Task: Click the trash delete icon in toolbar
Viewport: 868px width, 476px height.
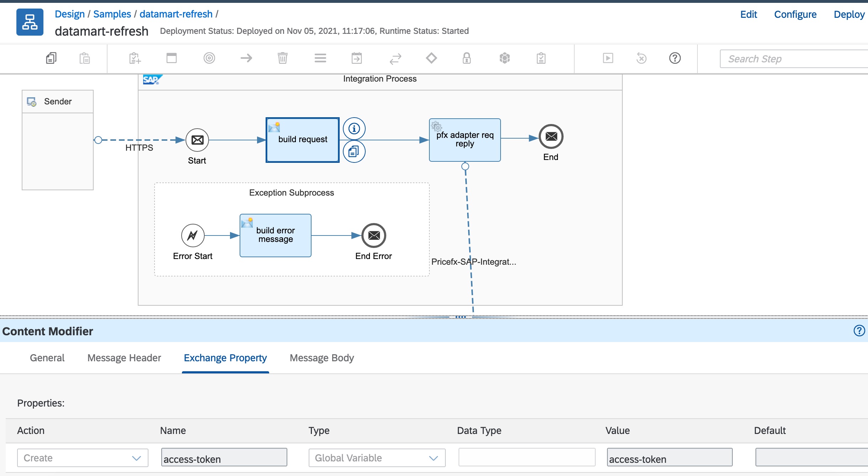Action: 282,58
